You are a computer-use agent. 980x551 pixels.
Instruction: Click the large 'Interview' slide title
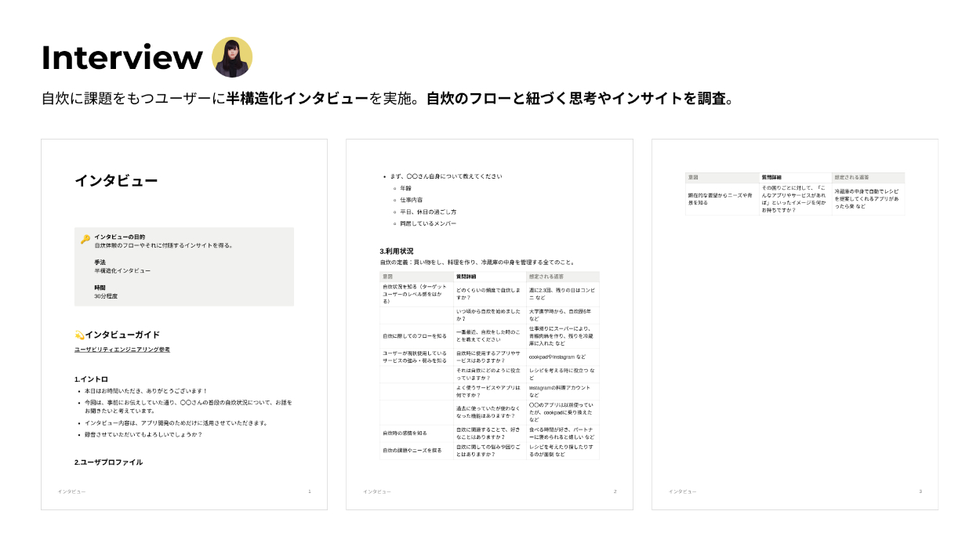pos(122,58)
